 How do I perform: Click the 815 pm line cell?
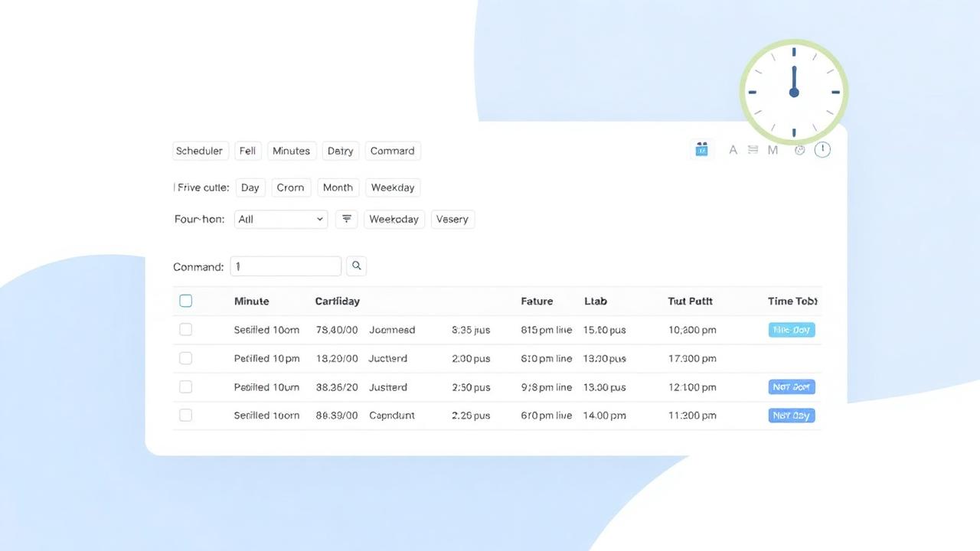click(547, 330)
